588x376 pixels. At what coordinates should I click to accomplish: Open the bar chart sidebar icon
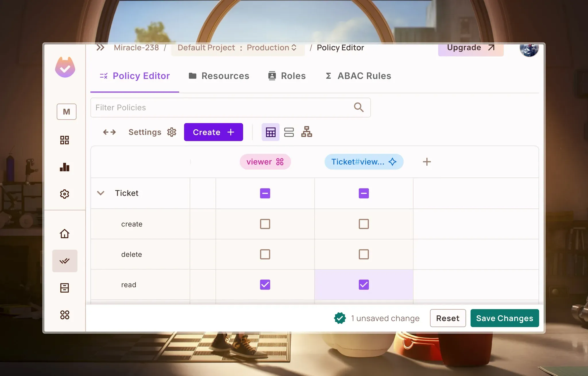pyautogui.click(x=65, y=167)
